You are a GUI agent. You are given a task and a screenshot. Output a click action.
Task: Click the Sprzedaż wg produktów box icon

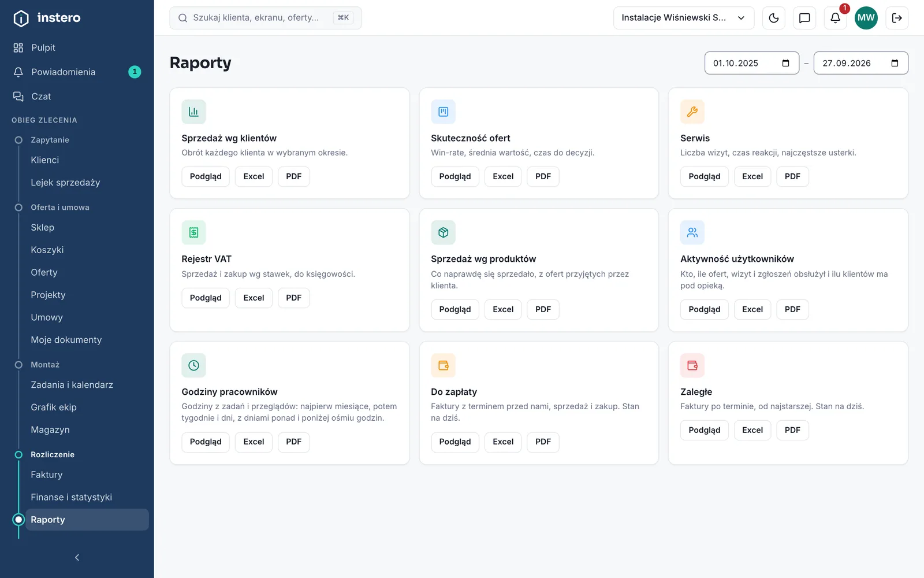pyautogui.click(x=443, y=232)
